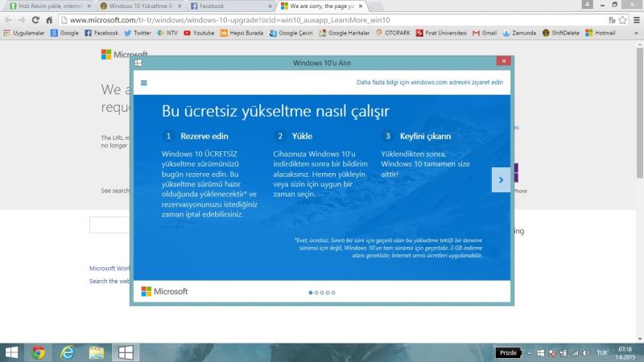This screenshot has height=362, width=644.
Task: Visit windows.com link for more info
Action: tap(430, 82)
